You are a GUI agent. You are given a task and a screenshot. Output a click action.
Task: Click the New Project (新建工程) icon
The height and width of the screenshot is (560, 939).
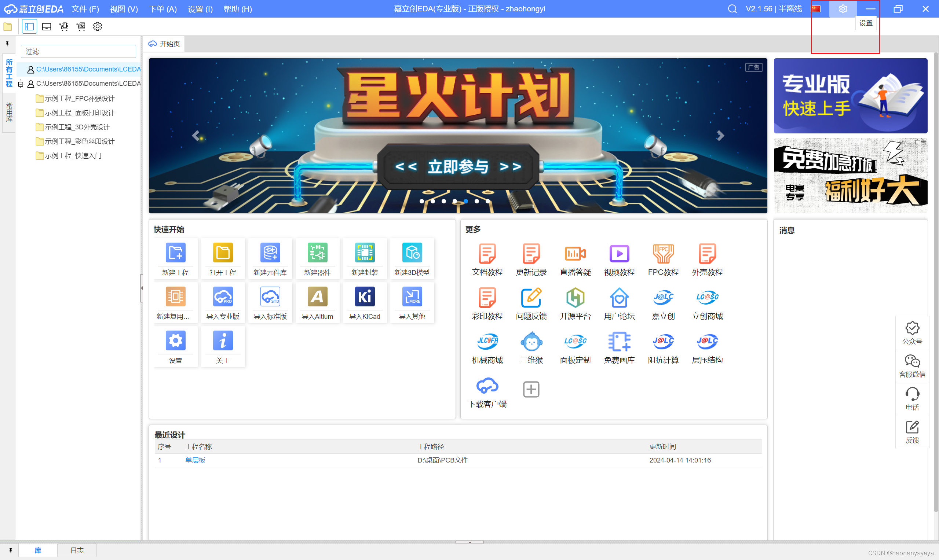pos(175,253)
